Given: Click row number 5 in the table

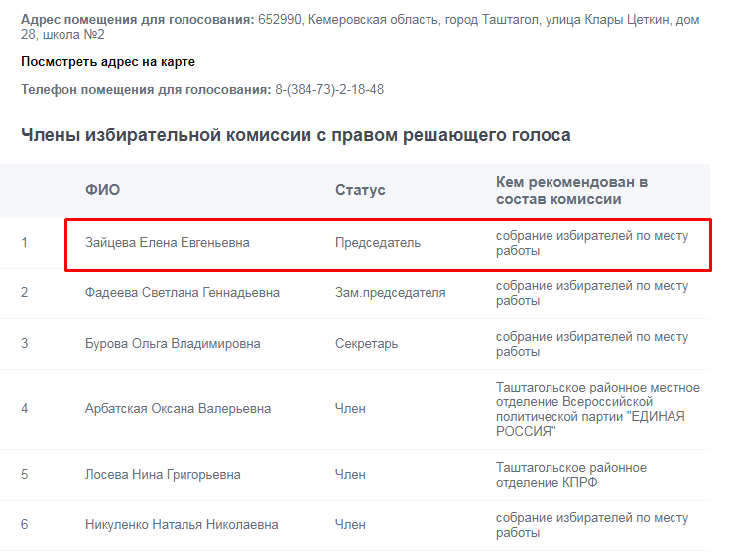Looking at the screenshot, I should pyautogui.click(x=25, y=475).
